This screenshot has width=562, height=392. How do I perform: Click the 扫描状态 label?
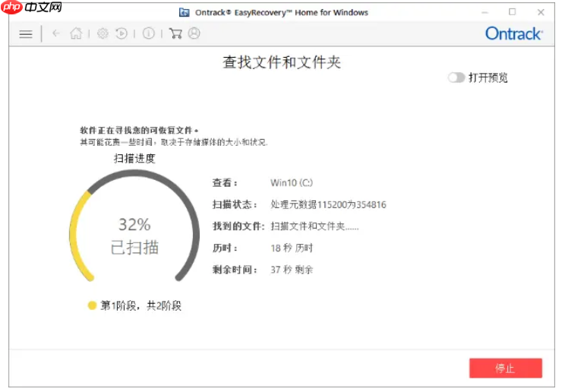235,205
